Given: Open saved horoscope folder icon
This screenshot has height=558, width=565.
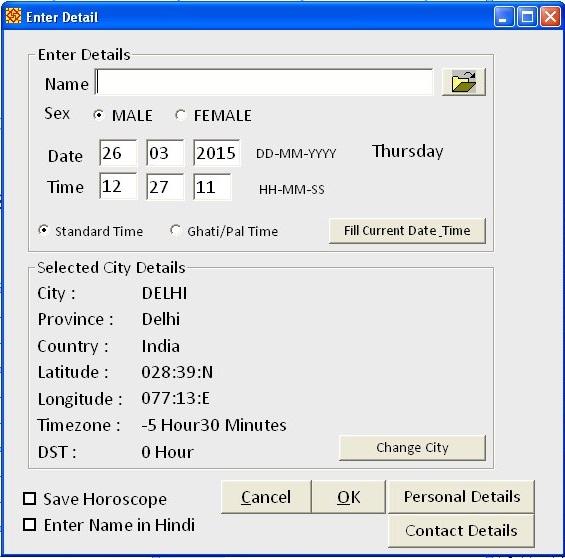Looking at the screenshot, I should click(464, 82).
